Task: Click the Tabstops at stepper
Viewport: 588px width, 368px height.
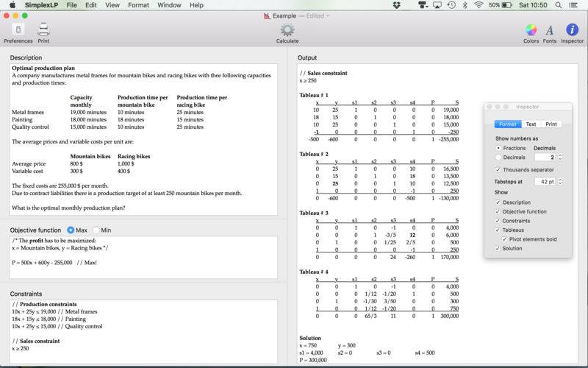Action: pyautogui.click(x=560, y=181)
